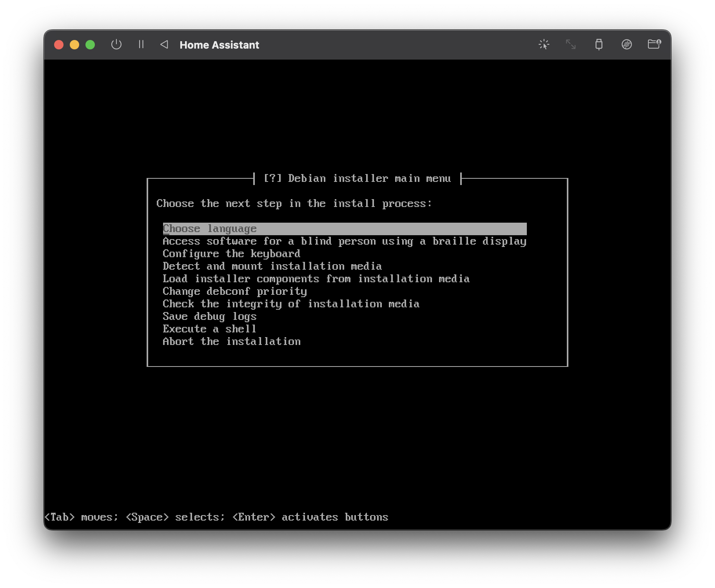Click the Home Assistant window title
Screen dimensions: 715x588
point(219,45)
